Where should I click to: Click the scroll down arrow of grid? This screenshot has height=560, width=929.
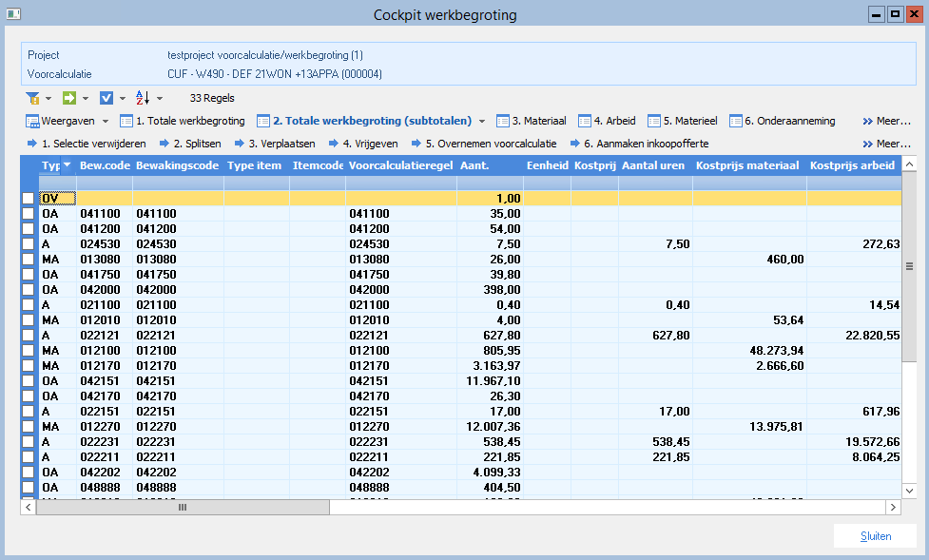coord(909,491)
